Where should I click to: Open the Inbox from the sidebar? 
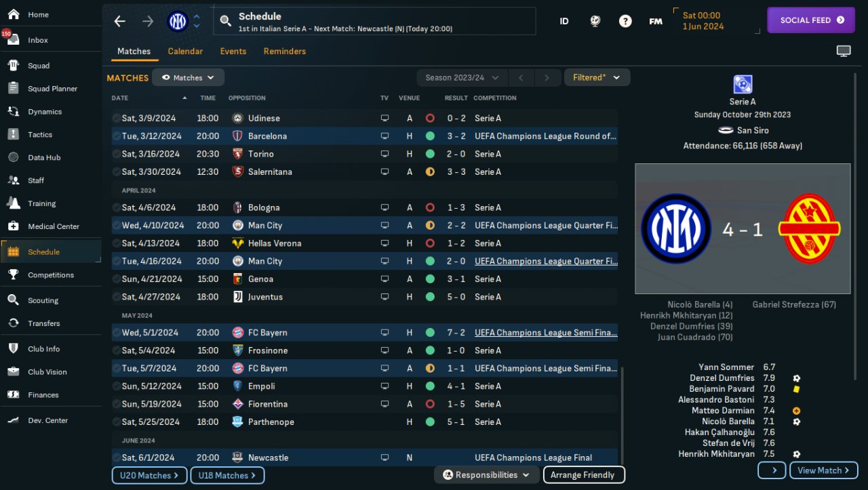pos(37,40)
